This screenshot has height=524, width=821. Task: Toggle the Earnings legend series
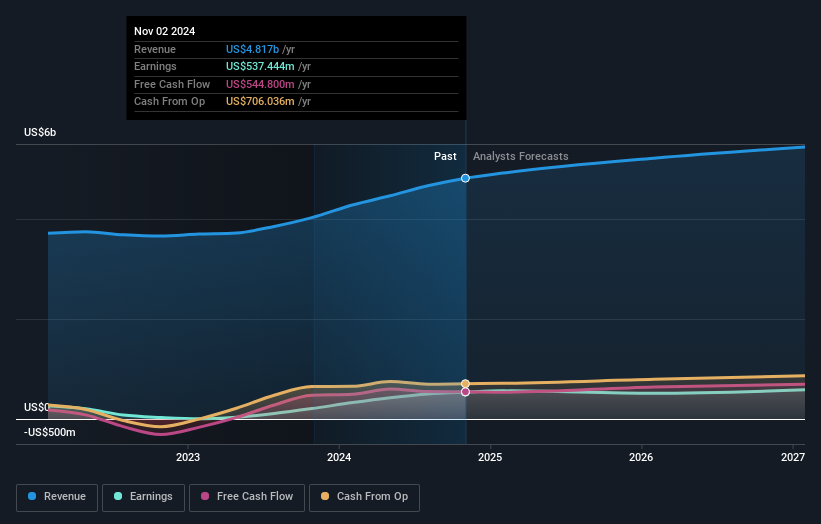click(143, 497)
